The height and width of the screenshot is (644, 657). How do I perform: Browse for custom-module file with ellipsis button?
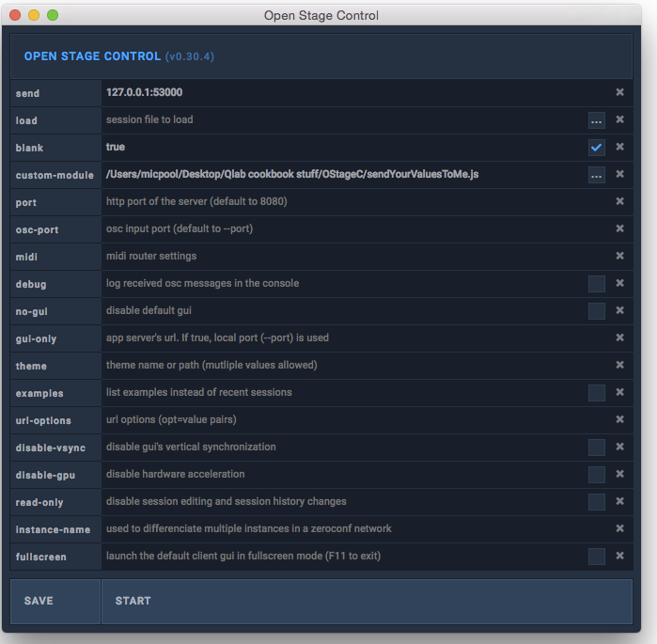pos(596,175)
